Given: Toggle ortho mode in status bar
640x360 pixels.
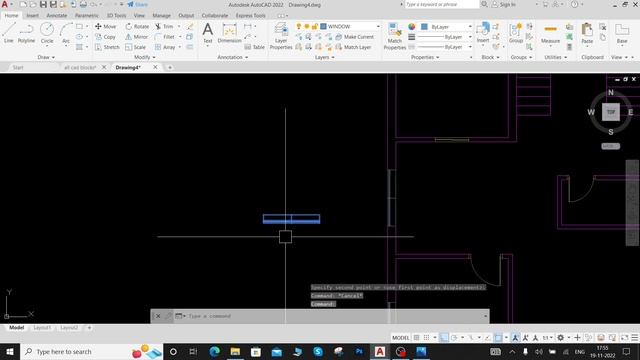Looking at the screenshot, I should (x=444, y=338).
